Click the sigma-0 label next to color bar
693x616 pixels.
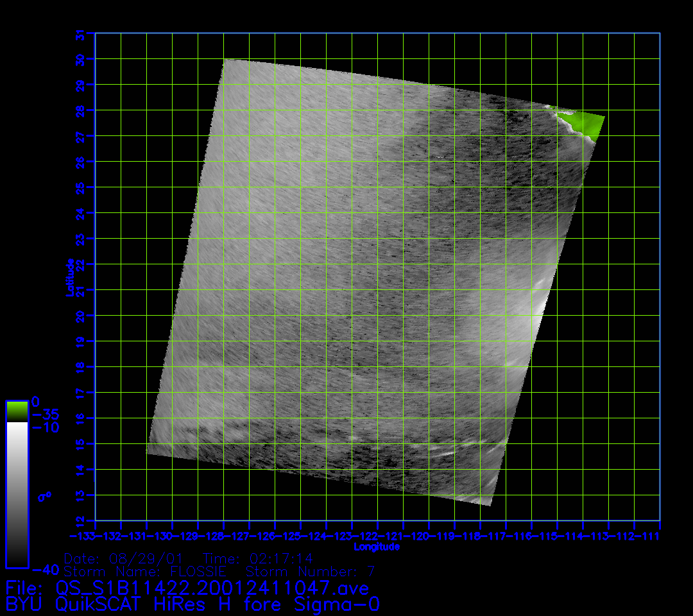pos(44,497)
